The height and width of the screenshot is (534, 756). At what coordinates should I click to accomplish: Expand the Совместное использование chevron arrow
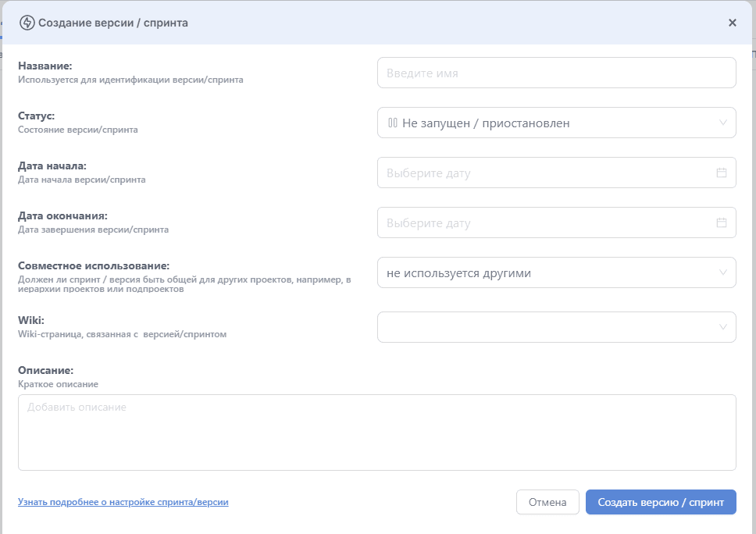[723, 272]
